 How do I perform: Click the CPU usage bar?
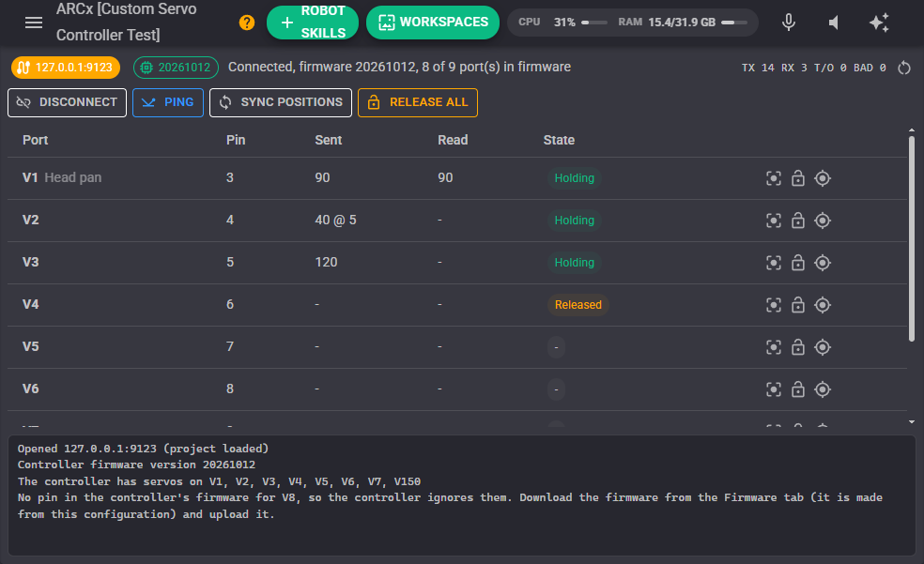click(594, 23)
